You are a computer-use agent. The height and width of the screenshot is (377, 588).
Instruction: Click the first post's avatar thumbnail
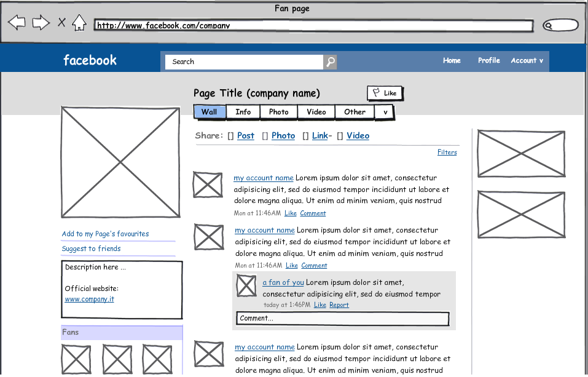tap(208, 185)
